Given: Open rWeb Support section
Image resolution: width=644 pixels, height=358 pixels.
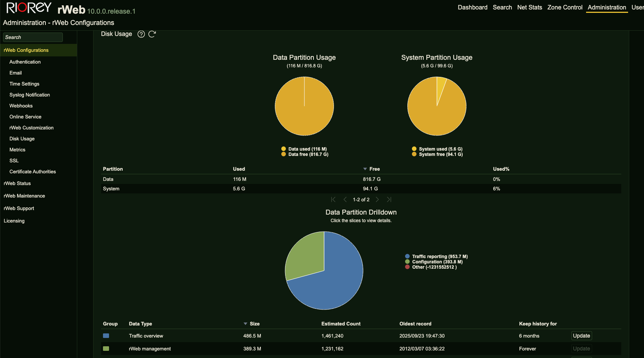Looking at the screenshot, I should (19, 208).
